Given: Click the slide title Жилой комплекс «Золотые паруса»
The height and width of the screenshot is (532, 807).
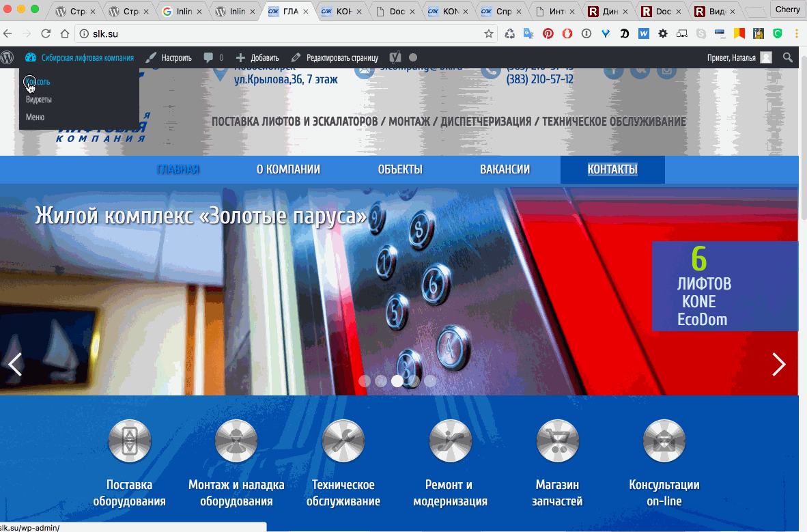Looking at the screenshot, I should 201,216.
